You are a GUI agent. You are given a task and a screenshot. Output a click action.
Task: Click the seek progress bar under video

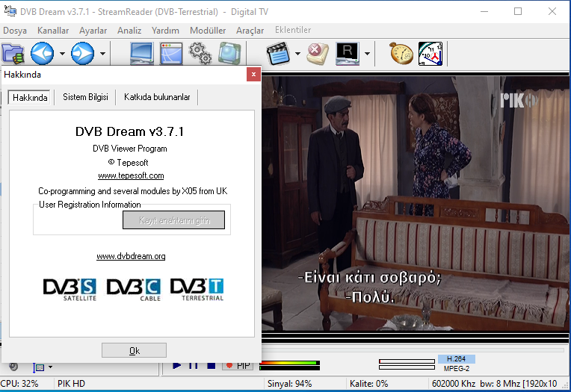413,349
